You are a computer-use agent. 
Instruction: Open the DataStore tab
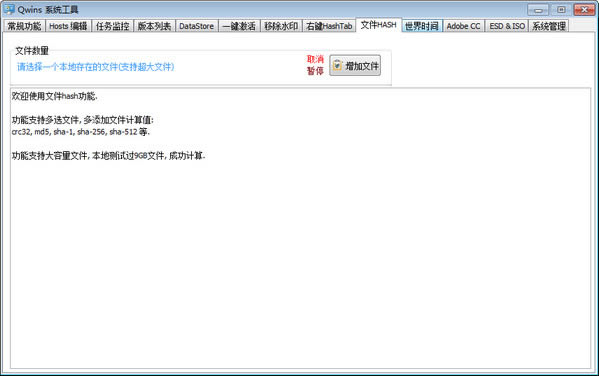click(196, 26)
